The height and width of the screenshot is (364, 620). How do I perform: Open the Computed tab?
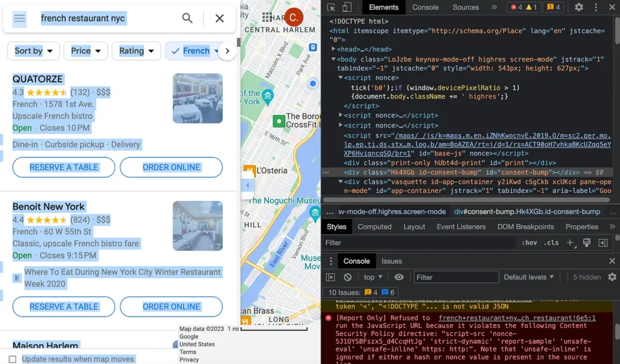point(374,227)
